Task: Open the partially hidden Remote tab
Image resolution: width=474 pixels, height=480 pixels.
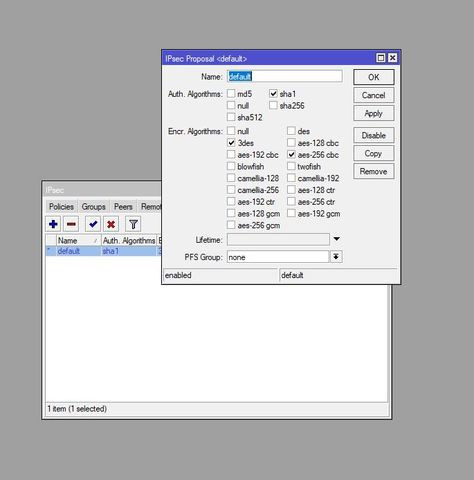Action: (150, 207)
